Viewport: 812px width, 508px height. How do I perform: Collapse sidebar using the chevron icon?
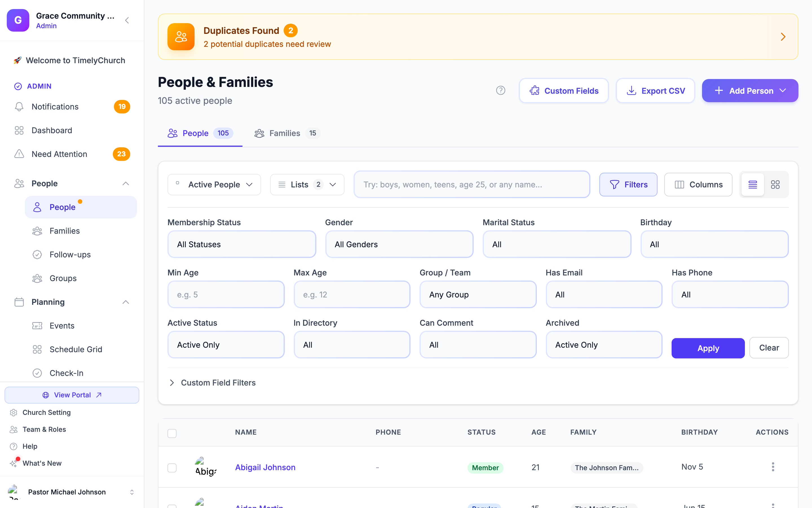(127, 21)
